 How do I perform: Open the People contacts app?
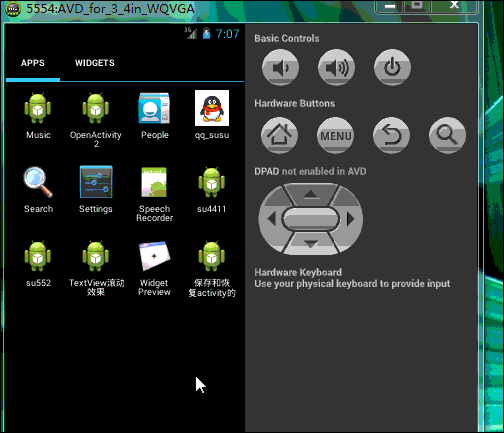[154, 115]
